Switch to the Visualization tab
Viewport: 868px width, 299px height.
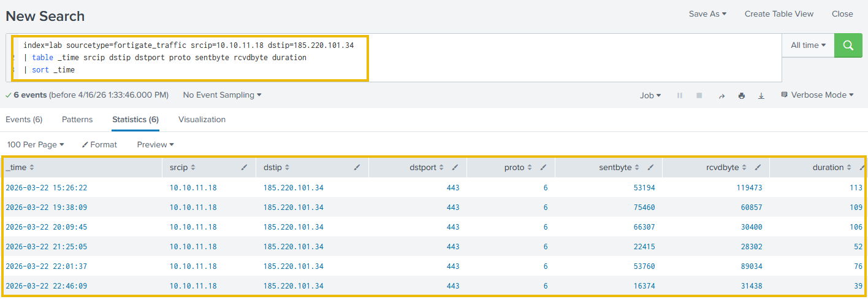click(202, 120)
